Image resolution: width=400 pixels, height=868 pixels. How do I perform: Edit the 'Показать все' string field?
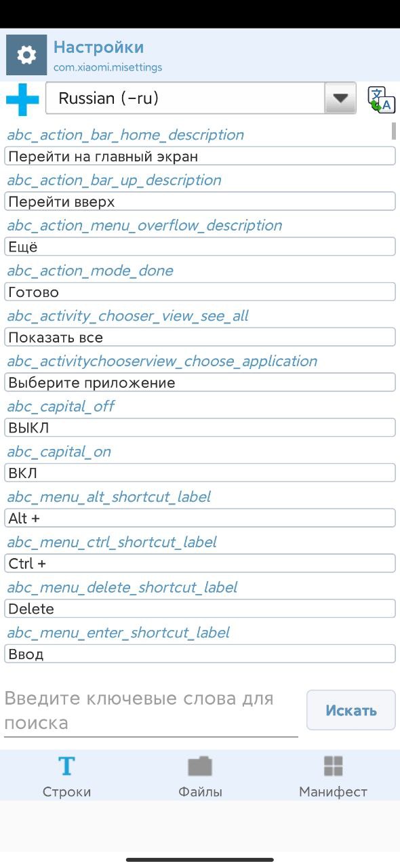200,338
